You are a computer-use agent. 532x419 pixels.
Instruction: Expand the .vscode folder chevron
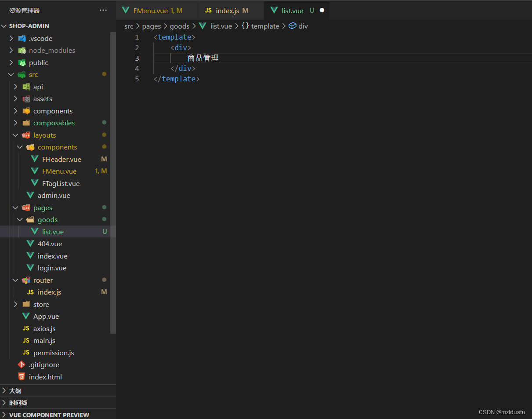click(11, 38)
